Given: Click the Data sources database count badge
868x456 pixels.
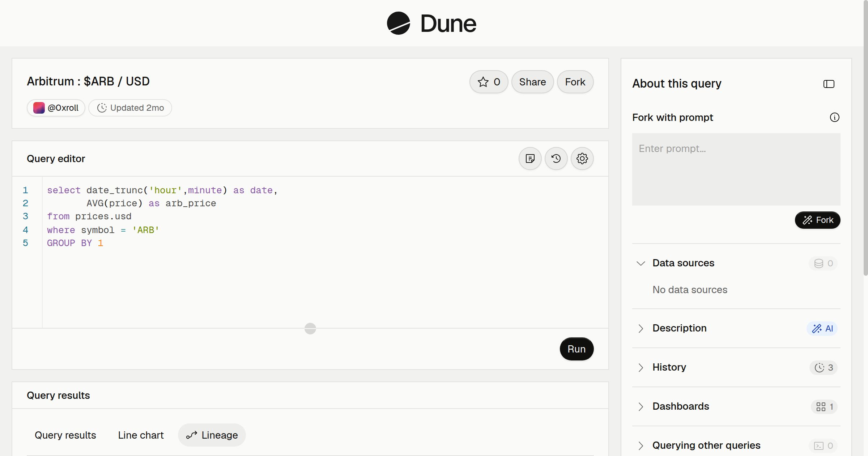Looking at the screenshot, I should coord(823,263).
